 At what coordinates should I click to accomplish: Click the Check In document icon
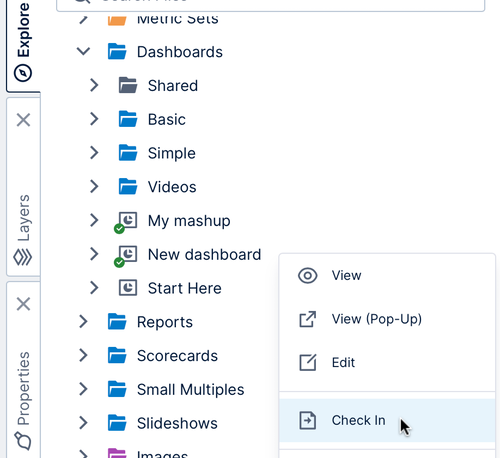point(307,420)
